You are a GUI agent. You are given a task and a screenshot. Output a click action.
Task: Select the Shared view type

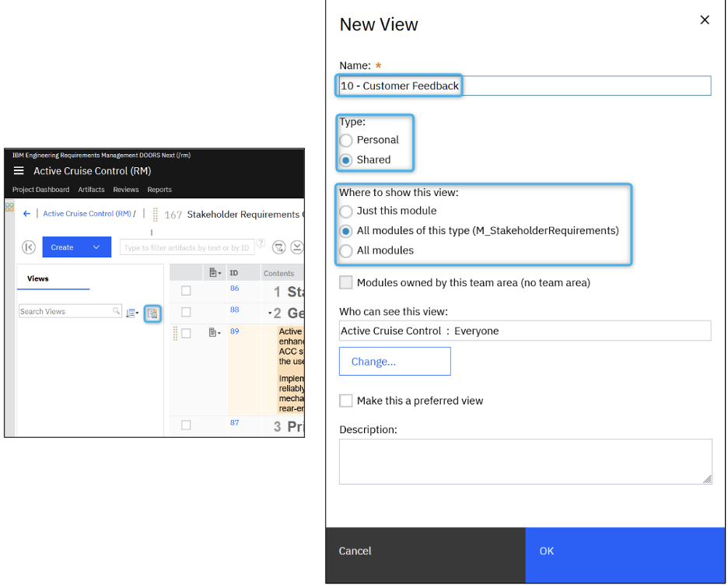coord(346,160)
